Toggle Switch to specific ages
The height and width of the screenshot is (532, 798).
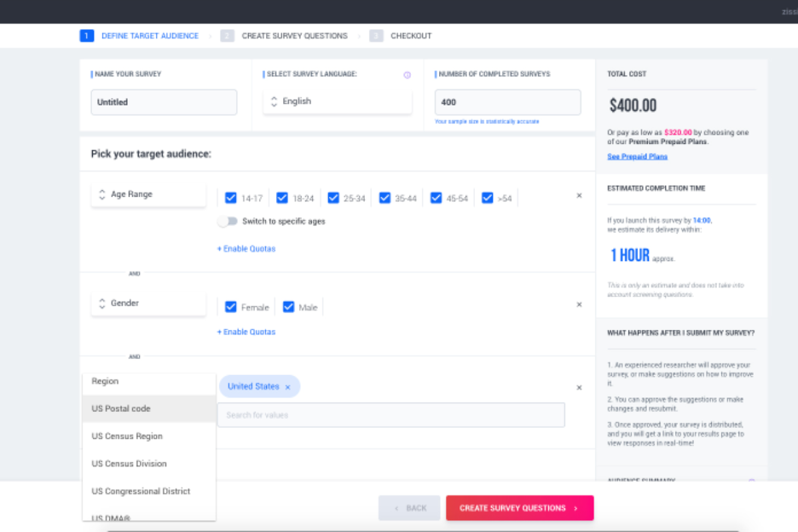click(228, 220)
